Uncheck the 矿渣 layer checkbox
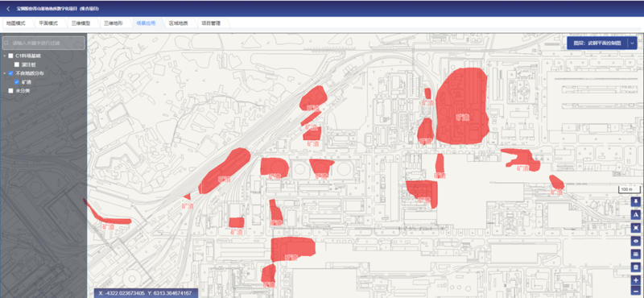644x298 pixels. pos(17,82)
